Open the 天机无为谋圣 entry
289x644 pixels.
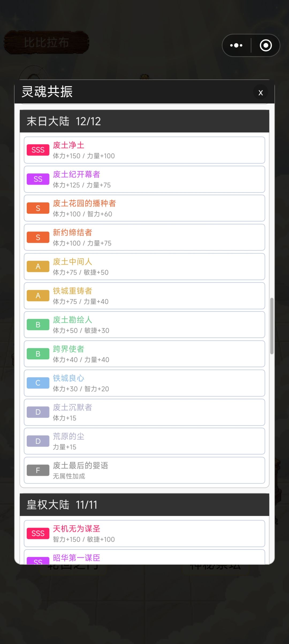point(144,533)
